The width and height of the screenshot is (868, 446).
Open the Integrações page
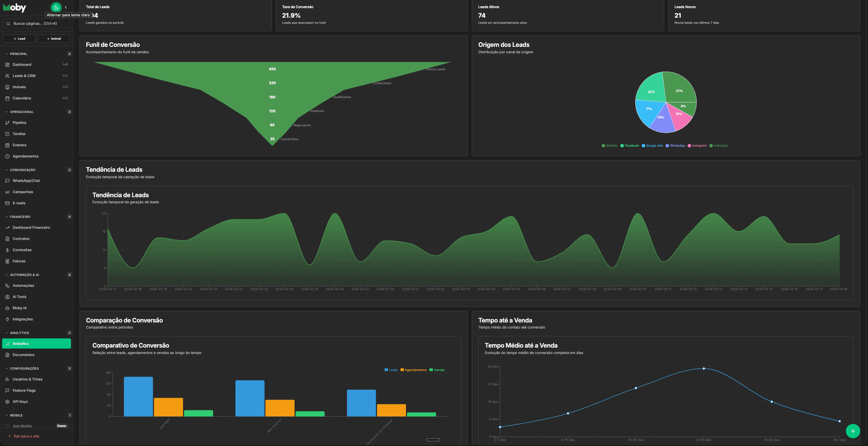(x=22, y=319)
